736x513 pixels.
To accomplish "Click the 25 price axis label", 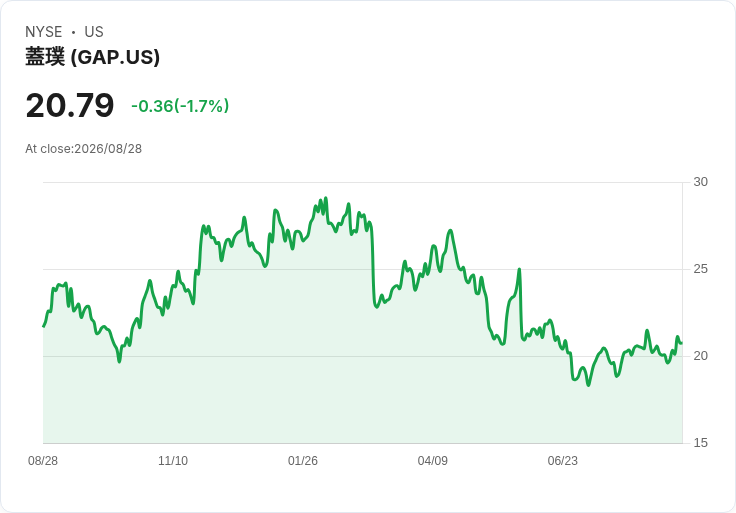I will coord(700,269).
